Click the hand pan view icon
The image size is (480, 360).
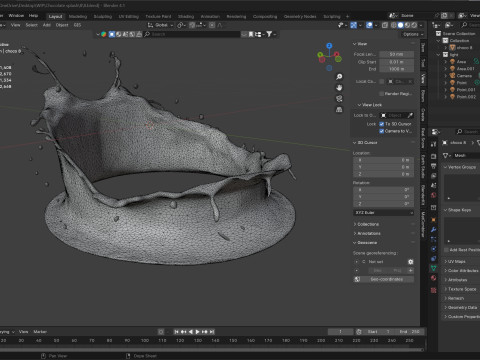[339, 88]
